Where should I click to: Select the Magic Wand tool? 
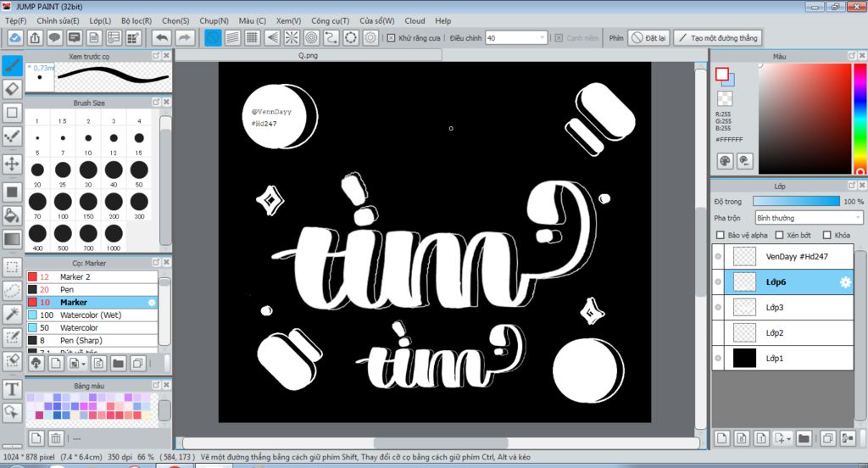(12, 314)
